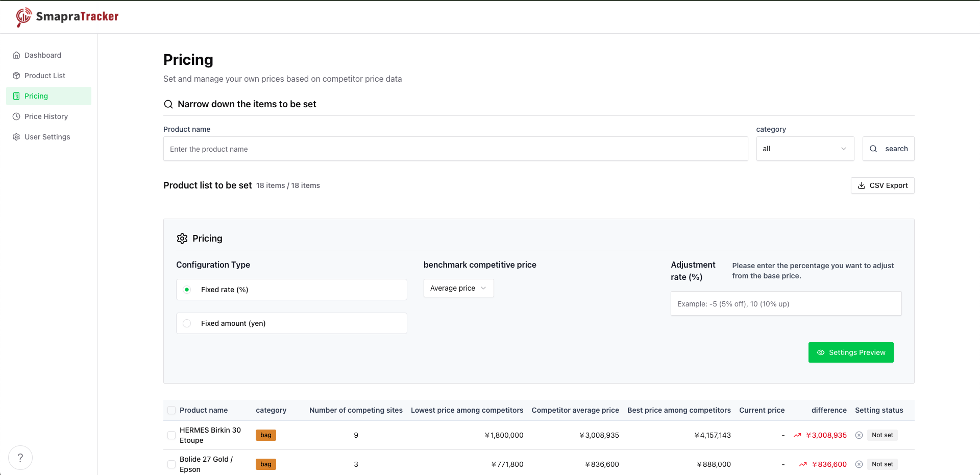This screenshot has height=475, width=980.
Task: Select the Fixed rate (%) radio button
Action: point(187,289)
